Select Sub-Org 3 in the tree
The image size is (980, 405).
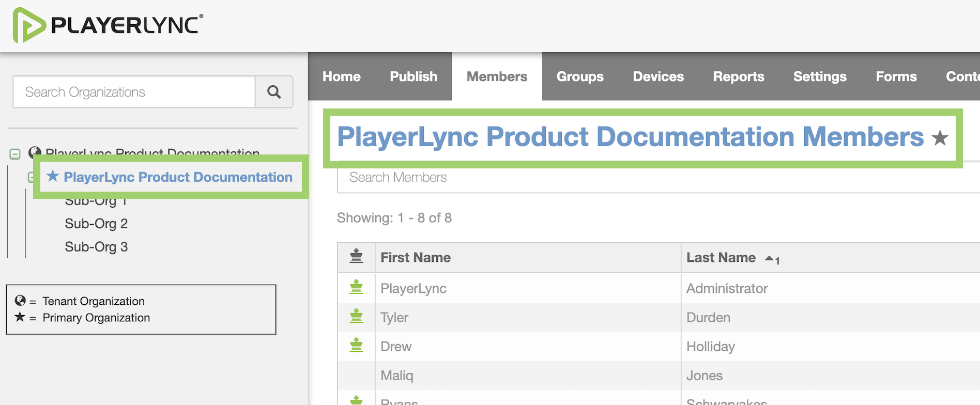click(96, 247)
